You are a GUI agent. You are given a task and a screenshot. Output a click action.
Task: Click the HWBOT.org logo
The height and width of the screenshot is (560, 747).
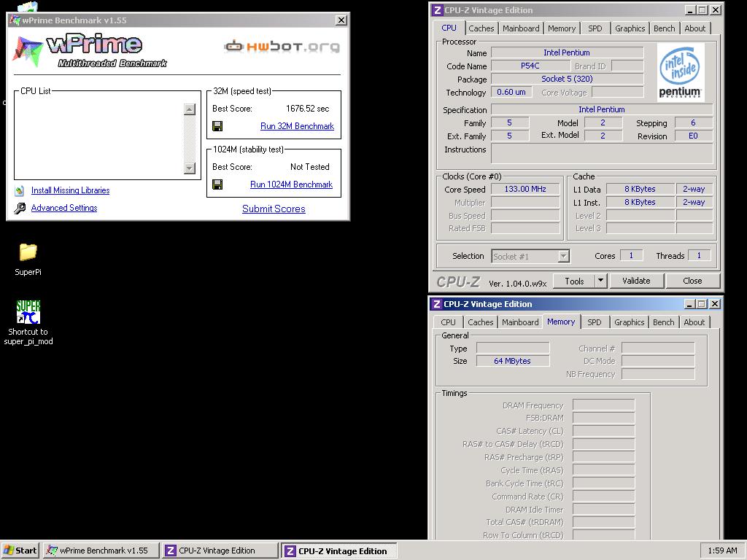(x=282, y=46)
